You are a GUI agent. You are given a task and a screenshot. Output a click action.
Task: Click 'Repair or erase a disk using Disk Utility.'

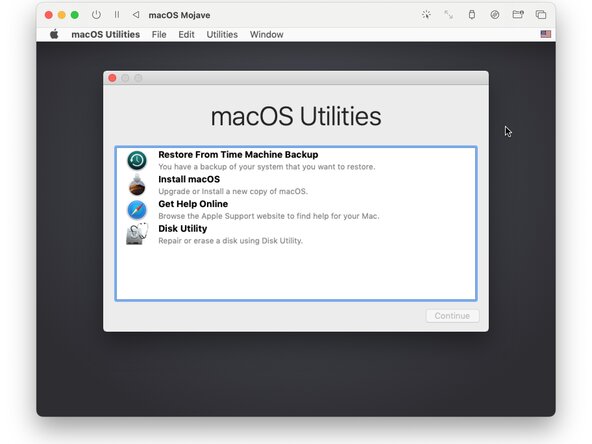[x=230, y=241]
